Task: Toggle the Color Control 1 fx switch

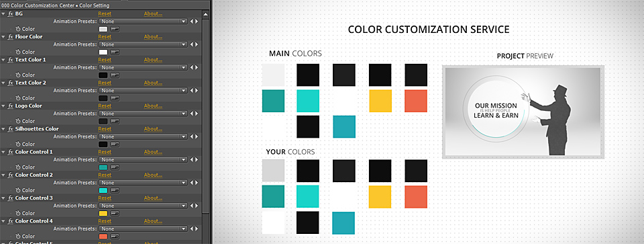Action: click(x=10, y=152)
